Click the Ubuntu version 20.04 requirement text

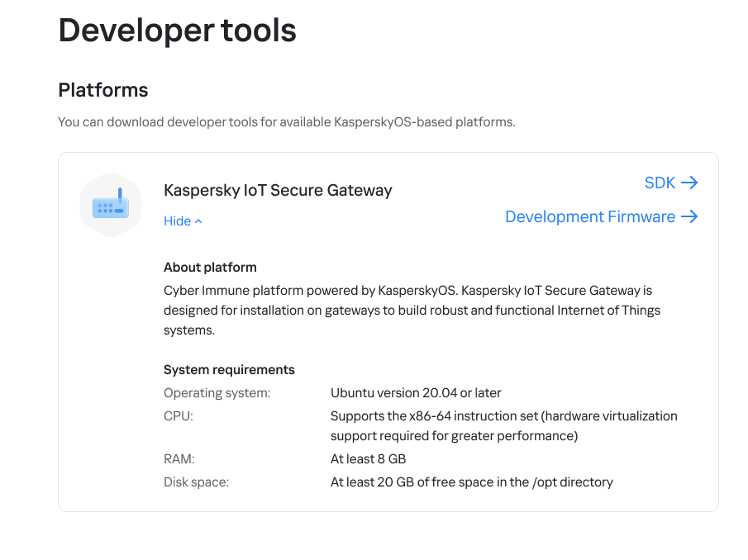[x=416, y=392]
